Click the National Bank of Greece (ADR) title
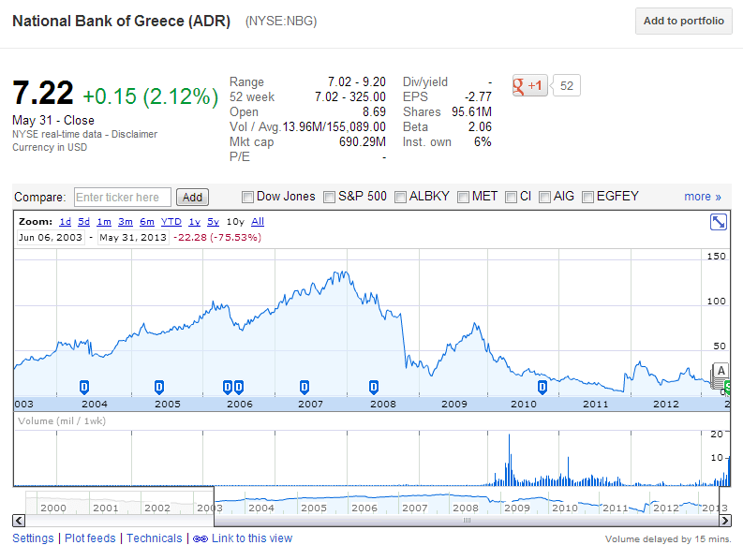The image size is (743, 560). tap(121, 22)
